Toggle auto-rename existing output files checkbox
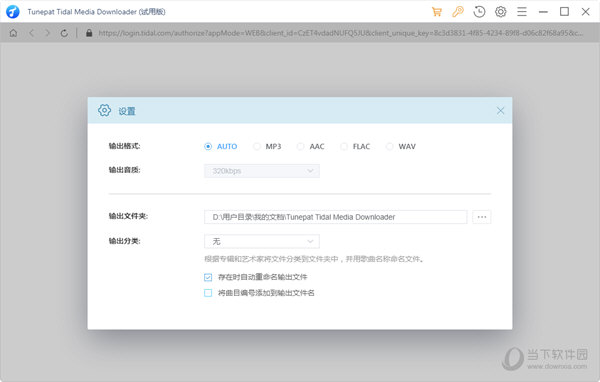The width and height of the screenshot is (600, 382). tap(208, 277)
